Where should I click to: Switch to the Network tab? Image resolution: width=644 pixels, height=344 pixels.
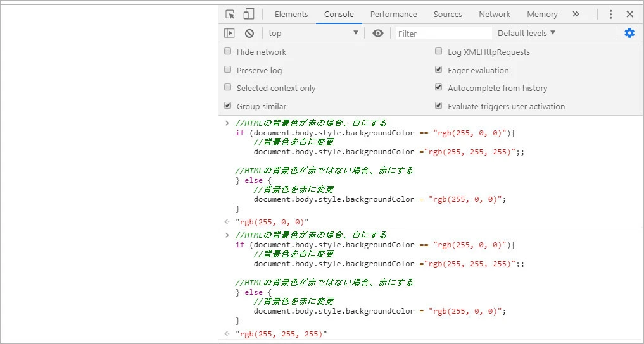point(495,15)
